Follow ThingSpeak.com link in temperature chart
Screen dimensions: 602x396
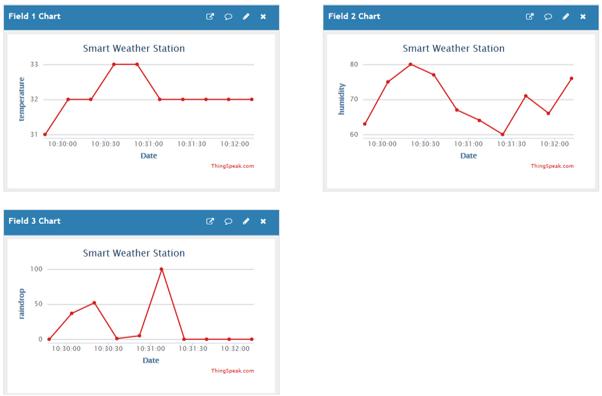coord(232,166)
